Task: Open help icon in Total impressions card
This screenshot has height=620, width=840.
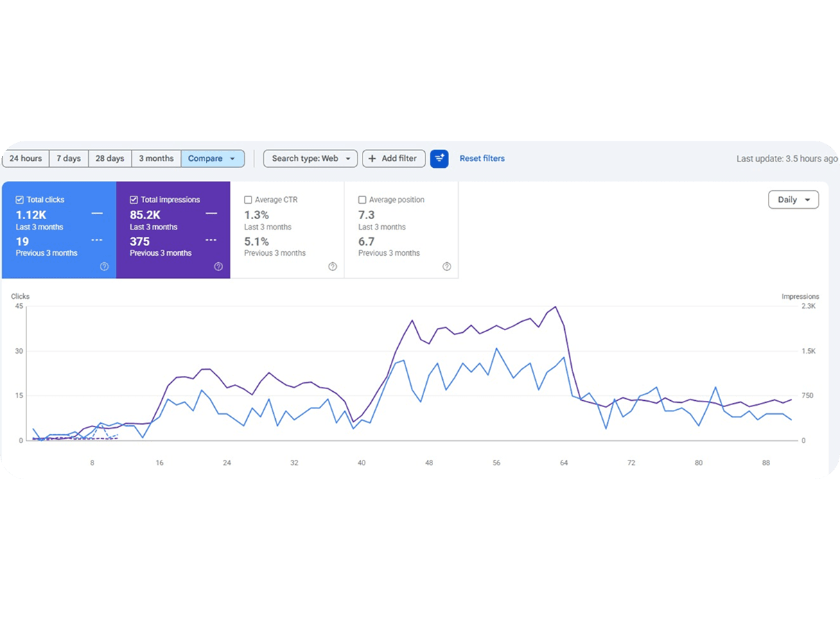Action: pos(218,266)
